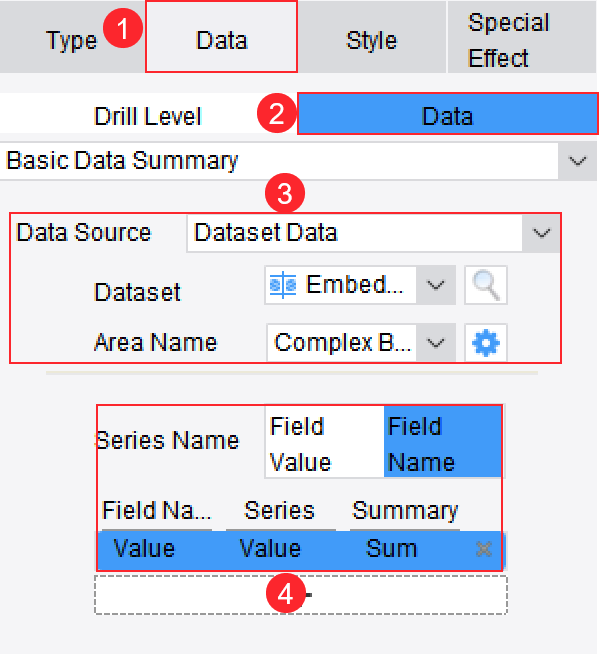599x654 pixels.
Task: Select the blue Data sub-tab
Action: 448,114
